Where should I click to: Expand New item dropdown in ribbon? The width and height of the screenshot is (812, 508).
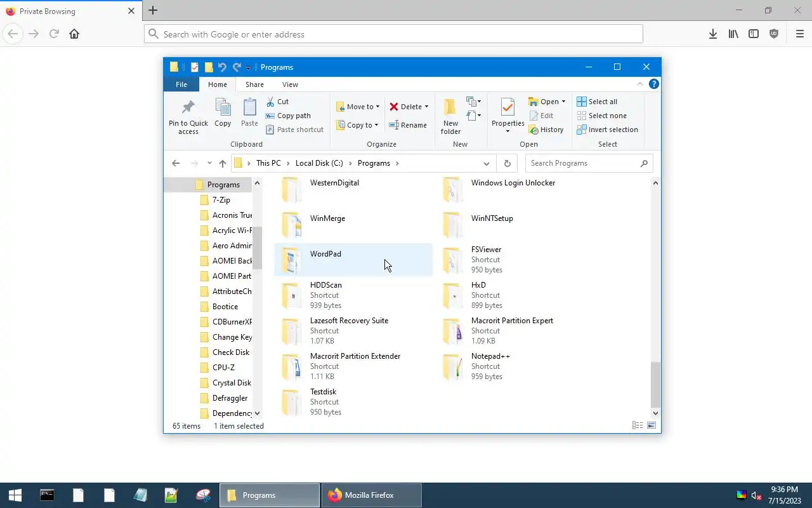tap(474, 102)
